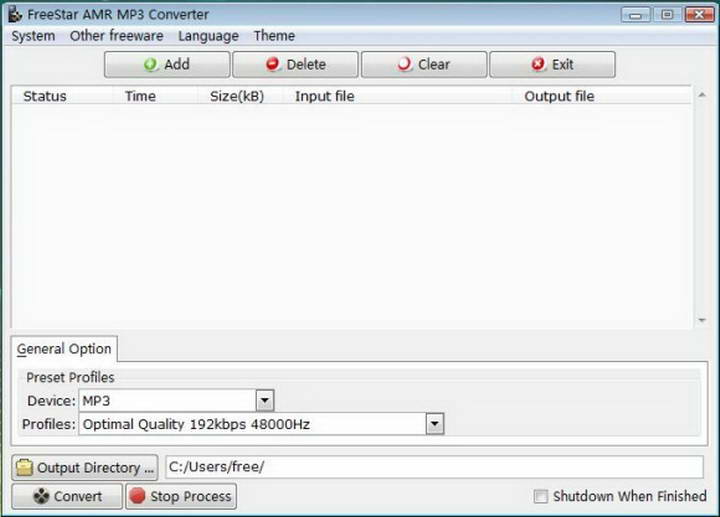Start conversion with the Convert button
Screen dimensions: 720x517
[67, 496]
